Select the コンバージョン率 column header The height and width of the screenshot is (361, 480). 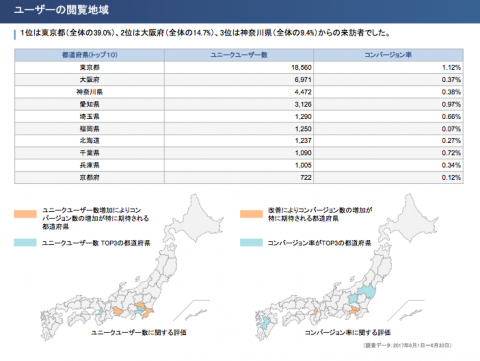388,55
